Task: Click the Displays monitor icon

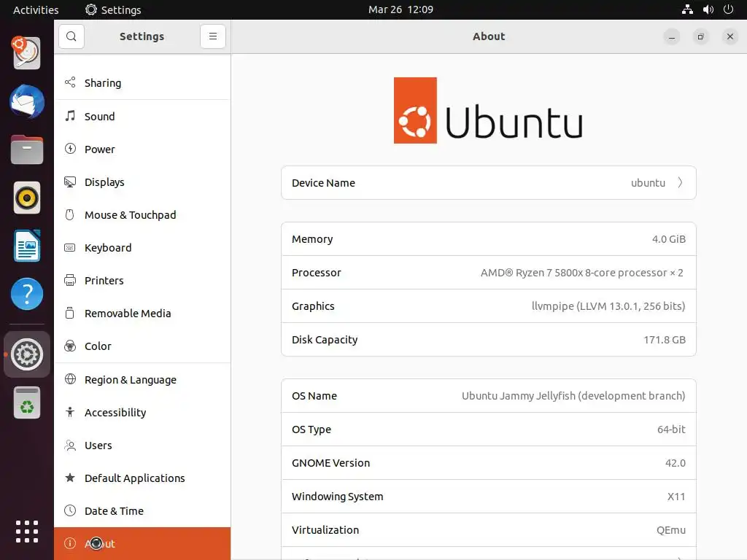Action: [70, 182]
